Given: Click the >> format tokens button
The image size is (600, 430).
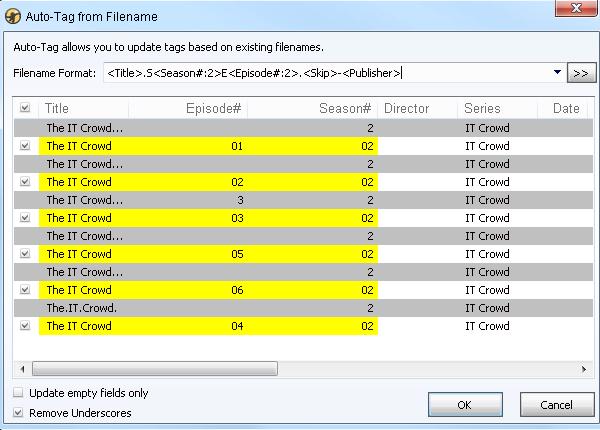Looking at the screenshot, I should [579, 73].
